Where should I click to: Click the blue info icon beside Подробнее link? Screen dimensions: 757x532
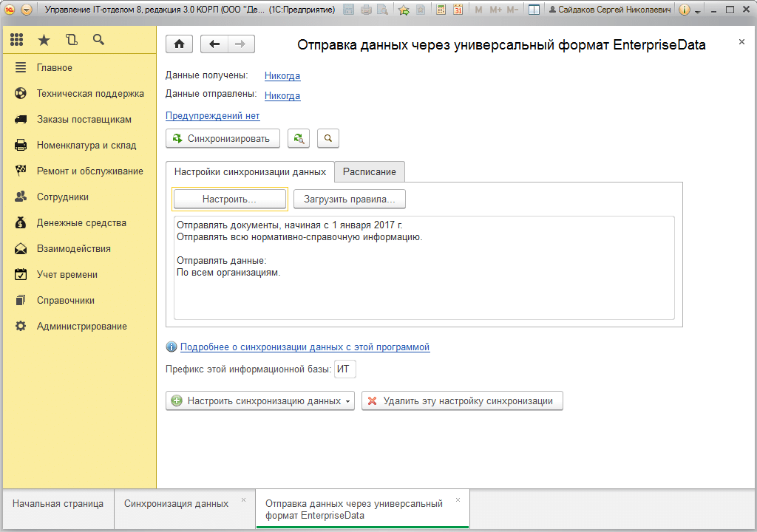click(x=171, y=347)
